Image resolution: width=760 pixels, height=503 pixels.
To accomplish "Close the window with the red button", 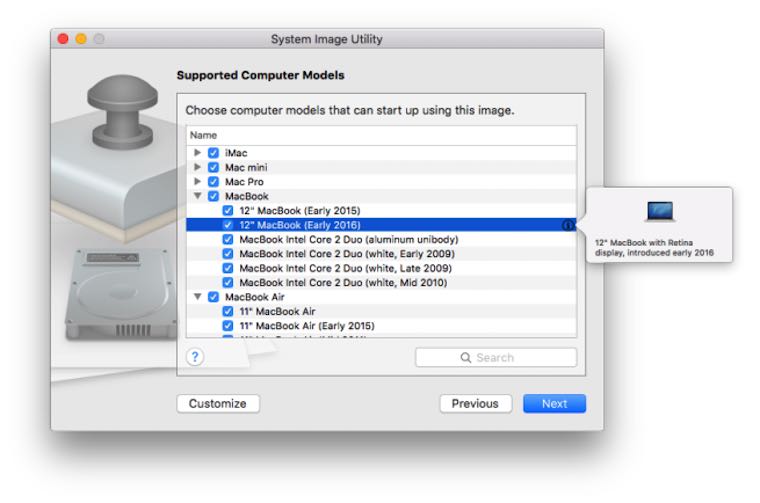I will click(63, 39).
